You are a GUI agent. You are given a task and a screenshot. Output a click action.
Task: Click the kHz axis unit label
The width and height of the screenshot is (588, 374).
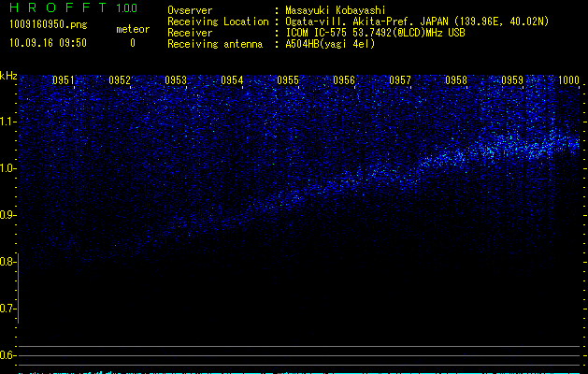coord(8,76)
